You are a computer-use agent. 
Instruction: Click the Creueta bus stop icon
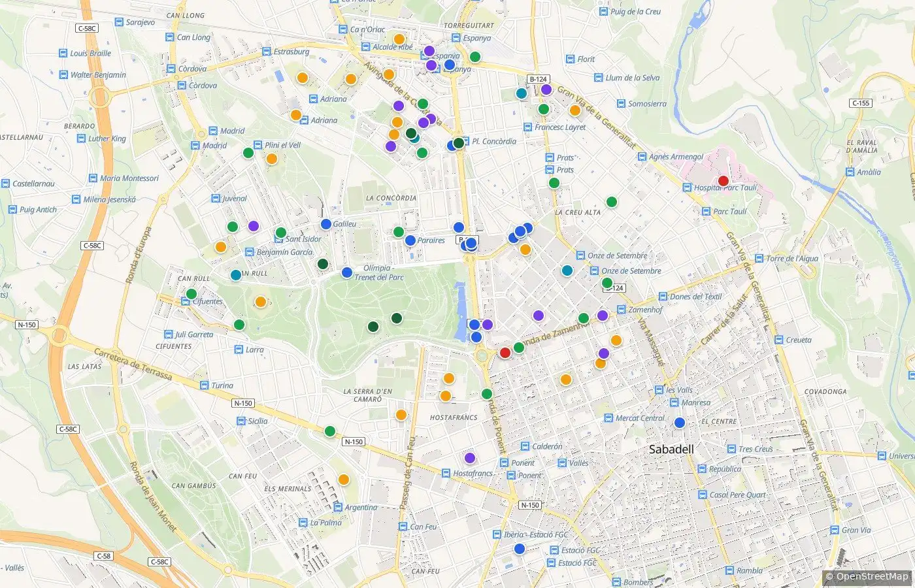coord(779,340)
